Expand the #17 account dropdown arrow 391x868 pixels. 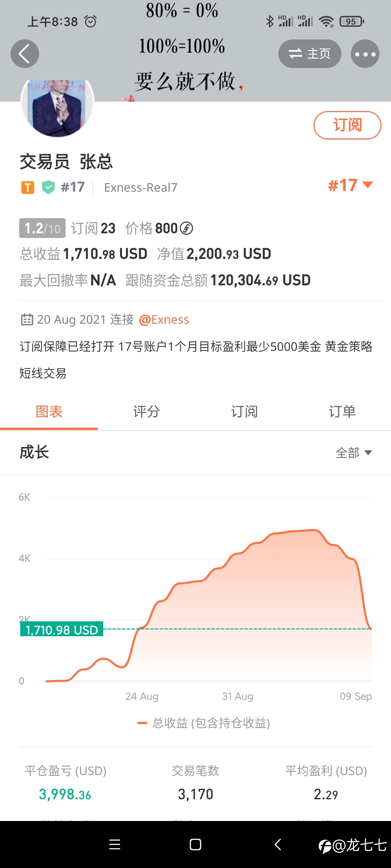pyautogui.click(x=367, y=185)
